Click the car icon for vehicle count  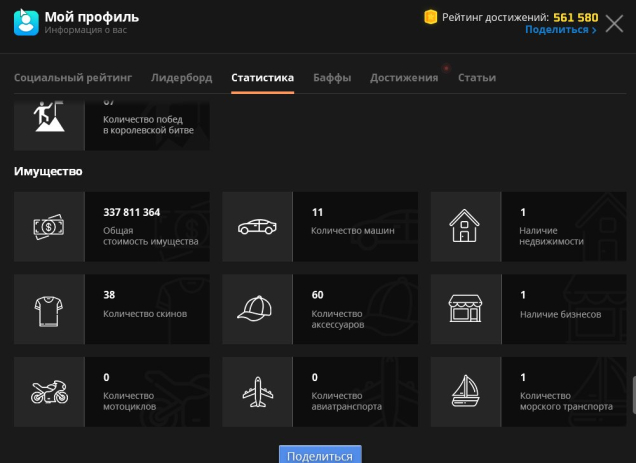(257, 227)
